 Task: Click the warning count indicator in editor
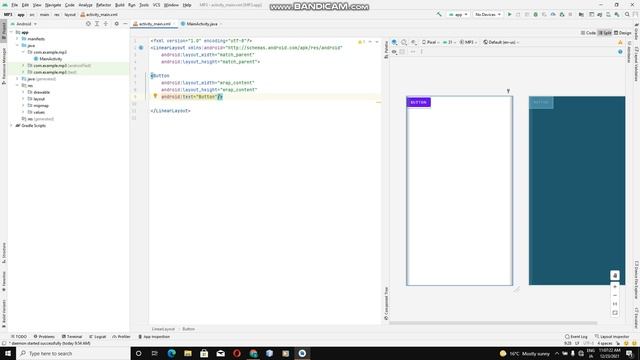point(361,42)
